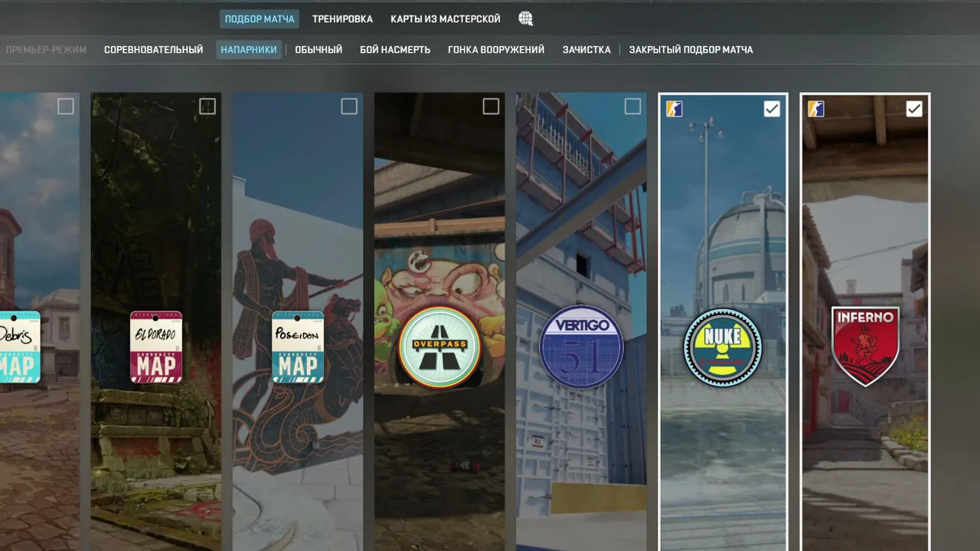Screen dimensions: 980x551
Task: Choose the ГОНКА ВООРУЖЕНИЙ mode
Action: click(x=496, y=50)
